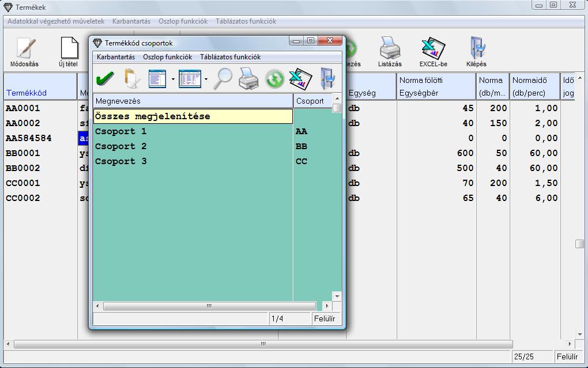
Task: Click the Új tétel new document icon
Action: (x=69, y=52)
